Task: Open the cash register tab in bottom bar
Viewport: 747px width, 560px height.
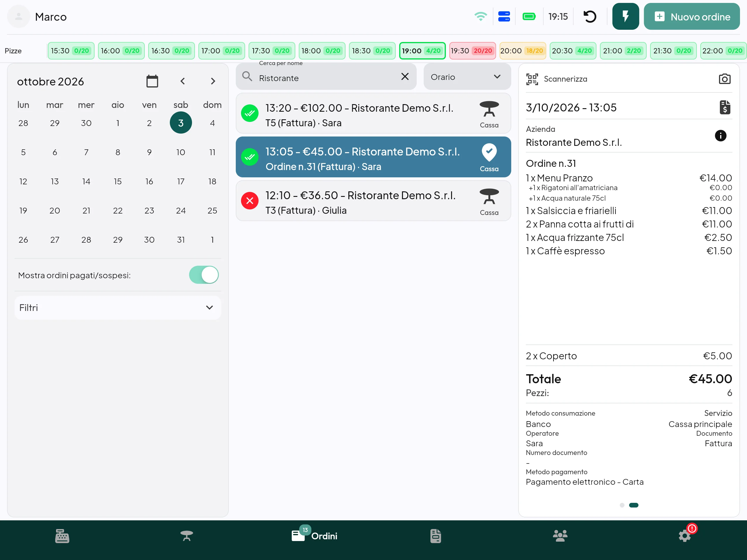Action: (x=62, y=536)
